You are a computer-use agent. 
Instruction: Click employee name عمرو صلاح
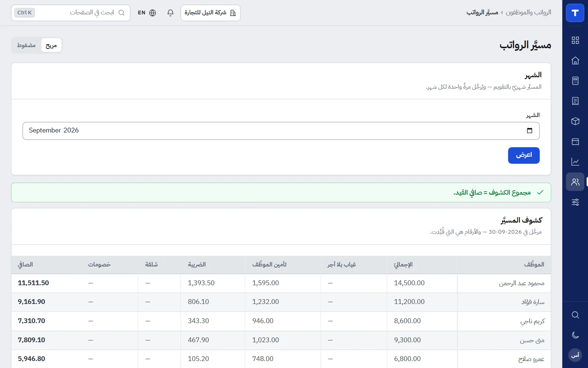click(x=531, y=359)
